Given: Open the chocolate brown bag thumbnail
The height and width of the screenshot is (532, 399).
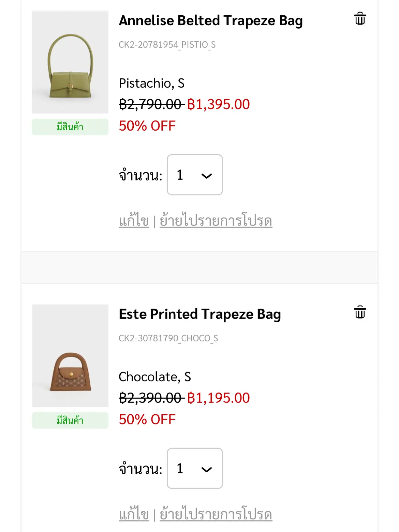Looking at the screenshot, I should click(x=70, y=356).
